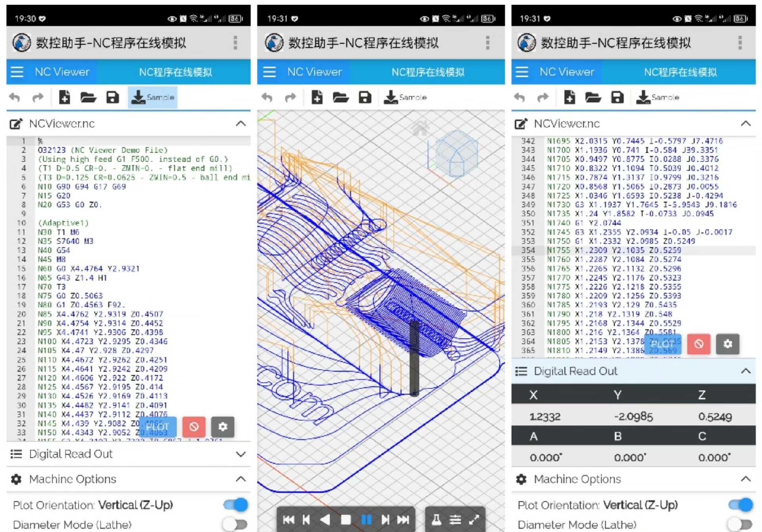Click new file icon in left toolbar

[64, 97]
